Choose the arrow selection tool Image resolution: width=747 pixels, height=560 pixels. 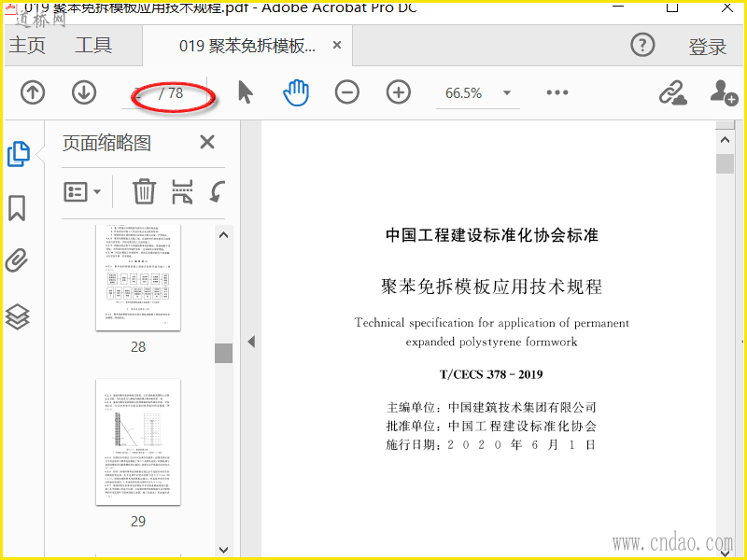point(246,92)
